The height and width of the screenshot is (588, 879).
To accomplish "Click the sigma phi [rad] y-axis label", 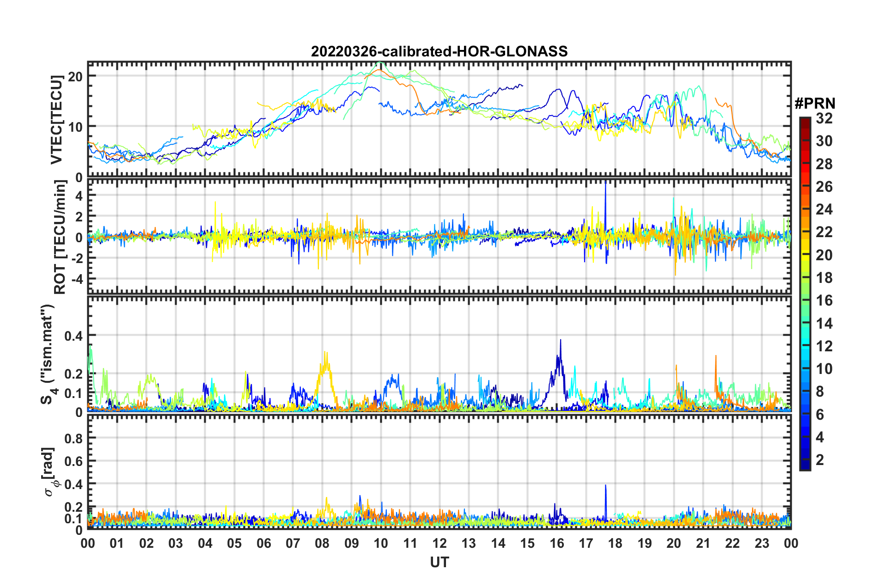I will click(50, 471).
